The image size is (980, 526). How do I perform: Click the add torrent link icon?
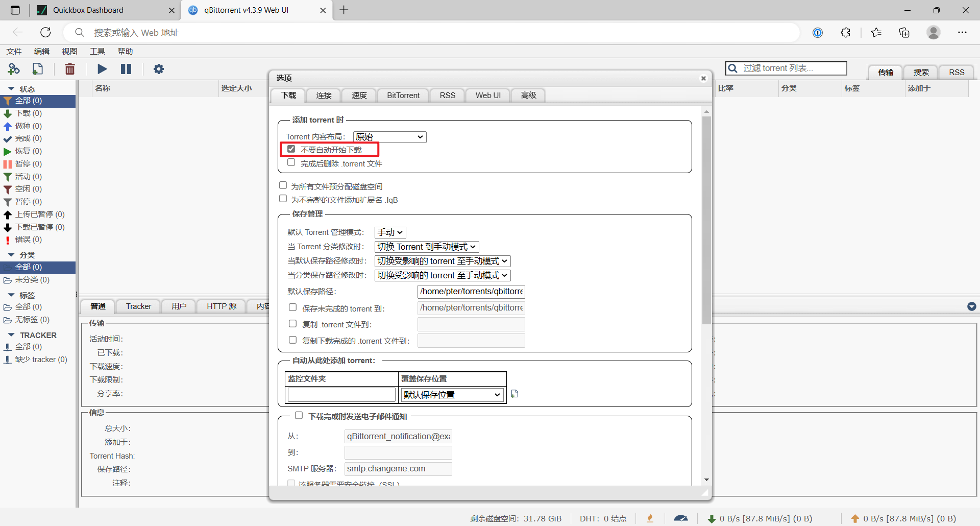pos(14,69)
